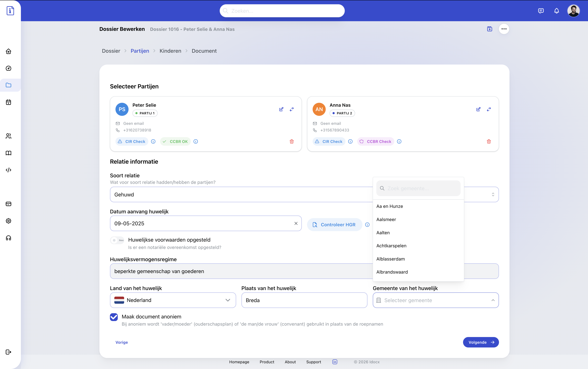Uncheck Maak document anoniem checkbox
The height and width of the screenshot is (369, 588).
114,317
